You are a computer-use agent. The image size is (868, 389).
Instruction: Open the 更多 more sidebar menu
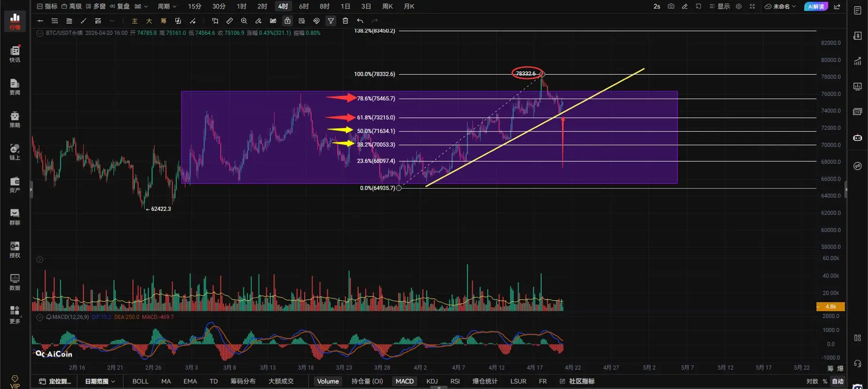(x=15, y=315)
